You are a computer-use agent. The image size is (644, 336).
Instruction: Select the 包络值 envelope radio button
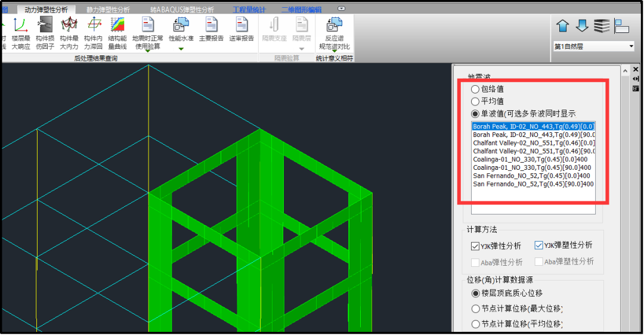point(475,89)
